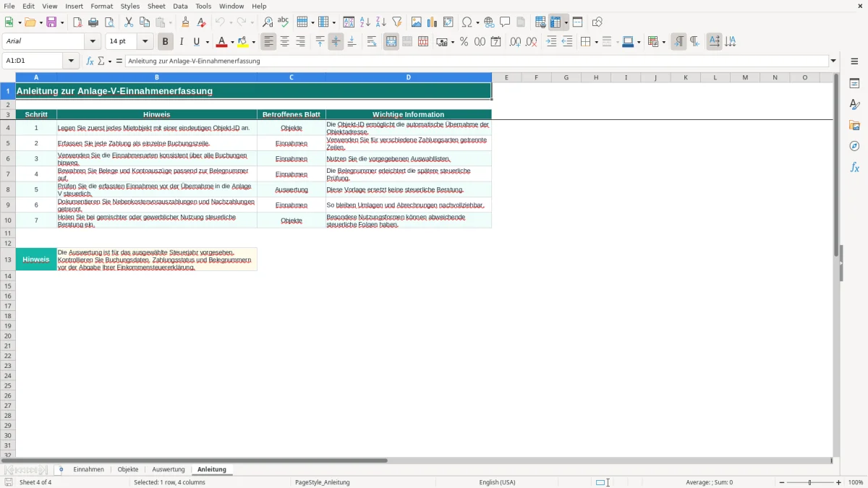Insert a comment
Screen dimensions: 868x488
pyautogui.click(x=505, y=22)
